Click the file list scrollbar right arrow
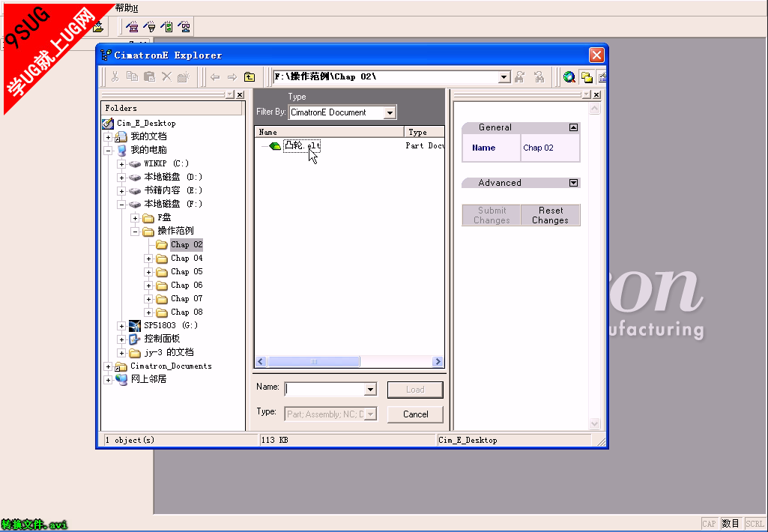This screenshot has height=532, width=768. pyautogui.click(x=438, y=361)
